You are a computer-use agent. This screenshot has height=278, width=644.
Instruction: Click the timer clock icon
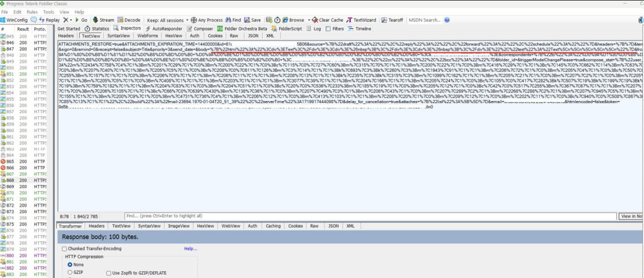(277, 20)
